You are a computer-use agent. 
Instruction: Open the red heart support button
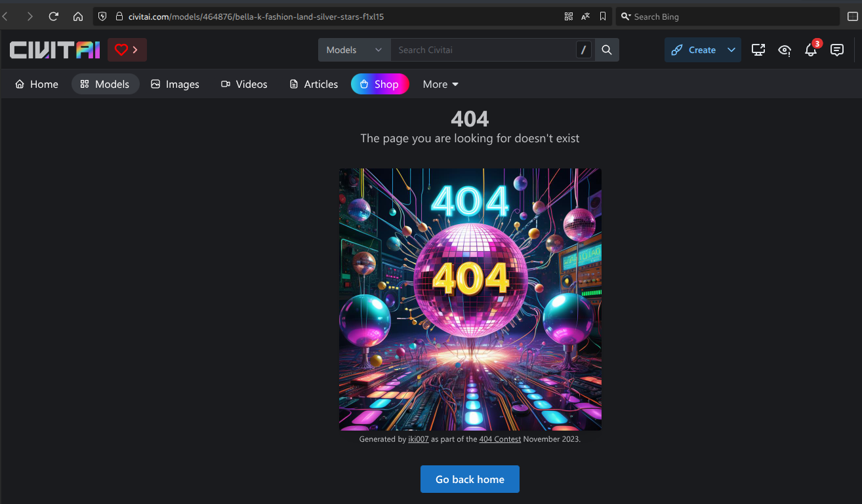(x=127, y=50)
